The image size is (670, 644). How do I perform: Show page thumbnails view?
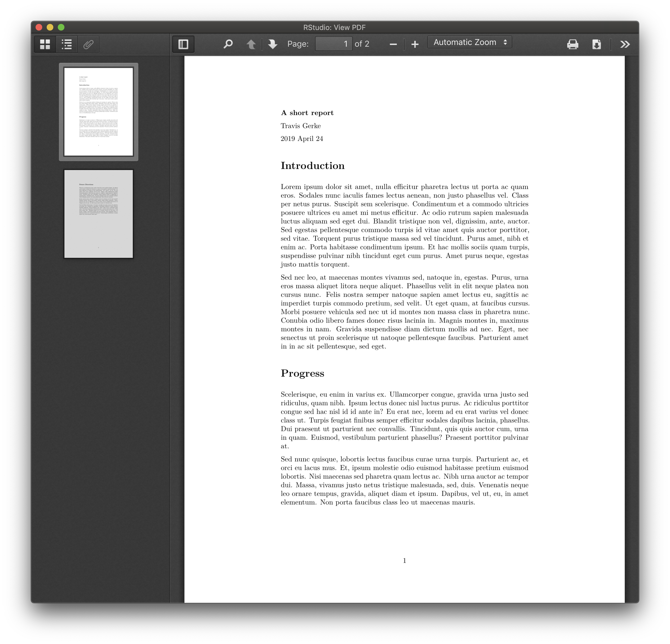point(45,44)
